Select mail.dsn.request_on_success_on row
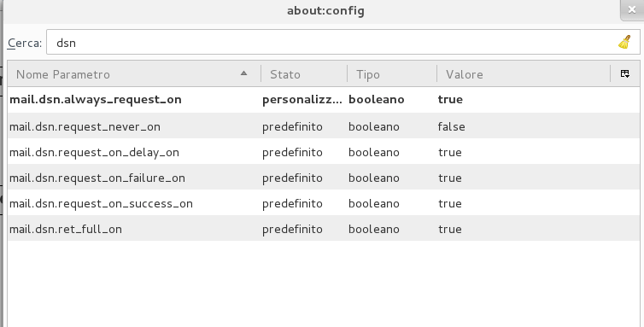This screenshot has height=327, width=644. pyautogui.click(x=324, y=203)
